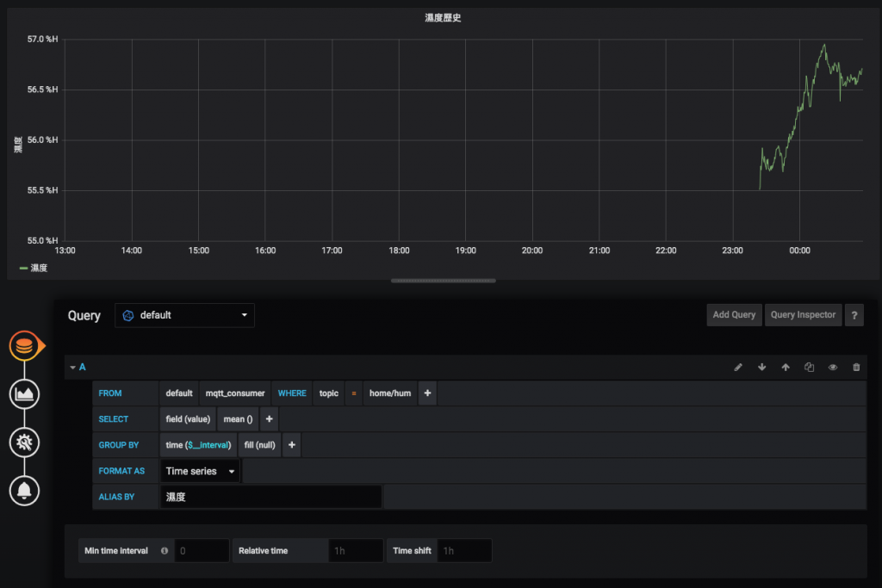
Task: Change the home/hum tag value
Action: [390, 393]
